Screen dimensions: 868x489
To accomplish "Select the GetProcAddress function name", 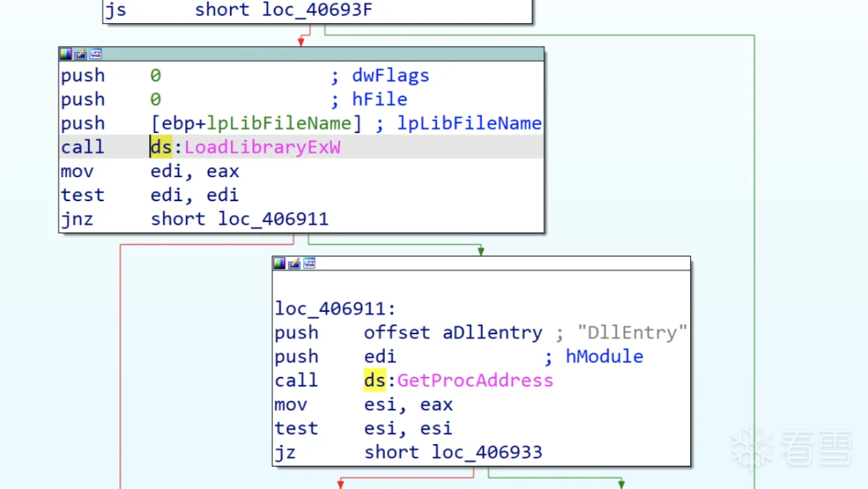I will (x=475, y=380).
